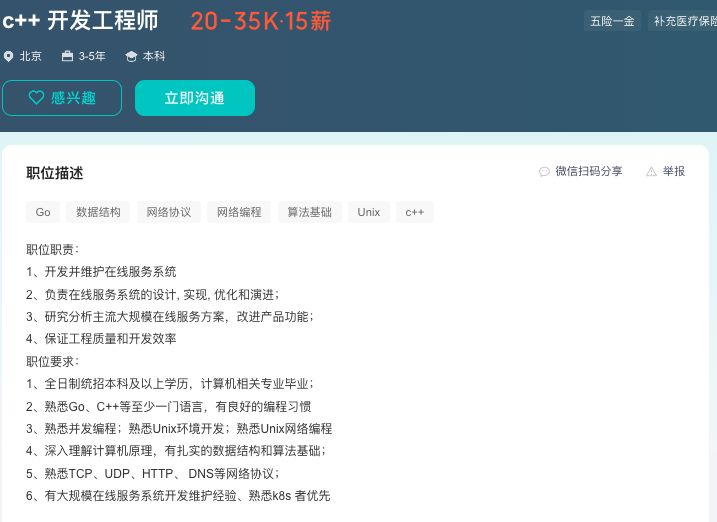Click the line 深入理解计算机原理
717x522 pixels.
click(176, 451)
